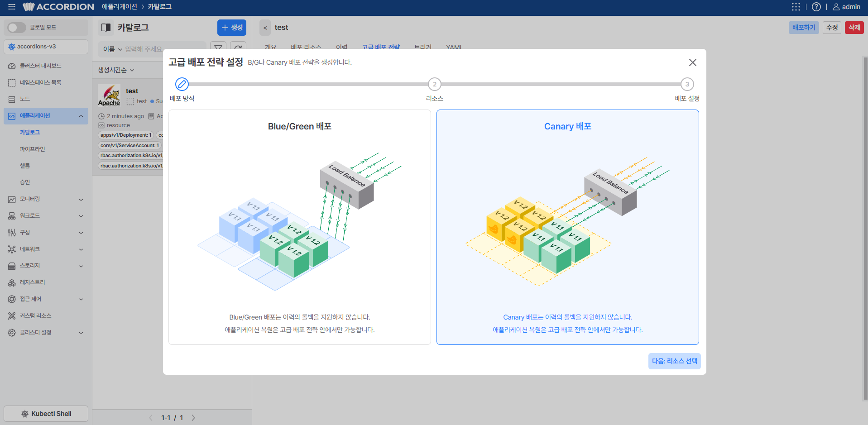Open the apps grid icon
868x425 pixels.
pos(796,7)
